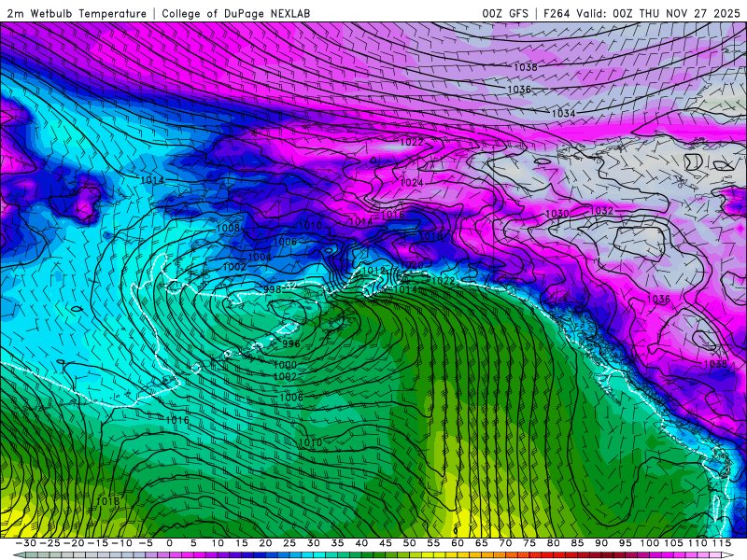Image resolution: width=747 pixels, height=560 pixels.
Task: Click the '2m Wetbulb Temperature' title text
Action: 77,14
